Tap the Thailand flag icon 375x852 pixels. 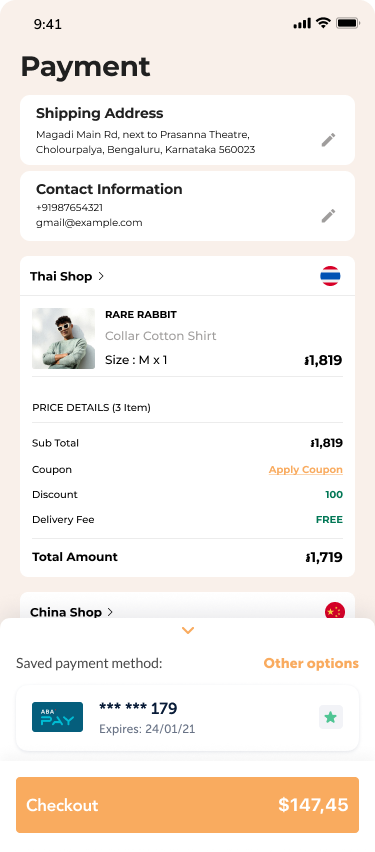330,276
